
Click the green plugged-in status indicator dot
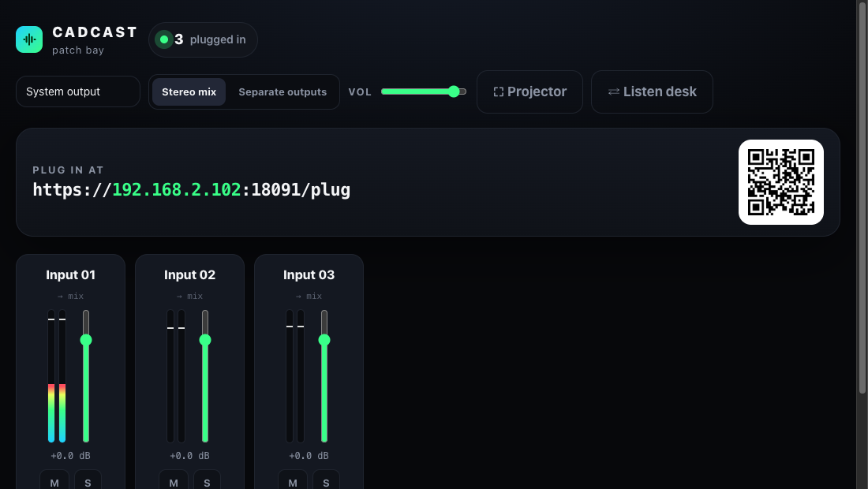point(164,39)
